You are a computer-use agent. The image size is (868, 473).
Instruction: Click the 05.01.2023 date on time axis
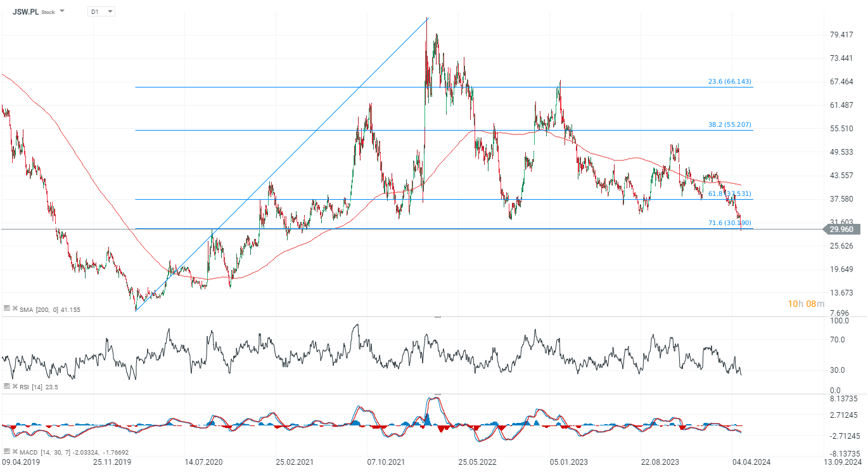(x=568, y=463)
